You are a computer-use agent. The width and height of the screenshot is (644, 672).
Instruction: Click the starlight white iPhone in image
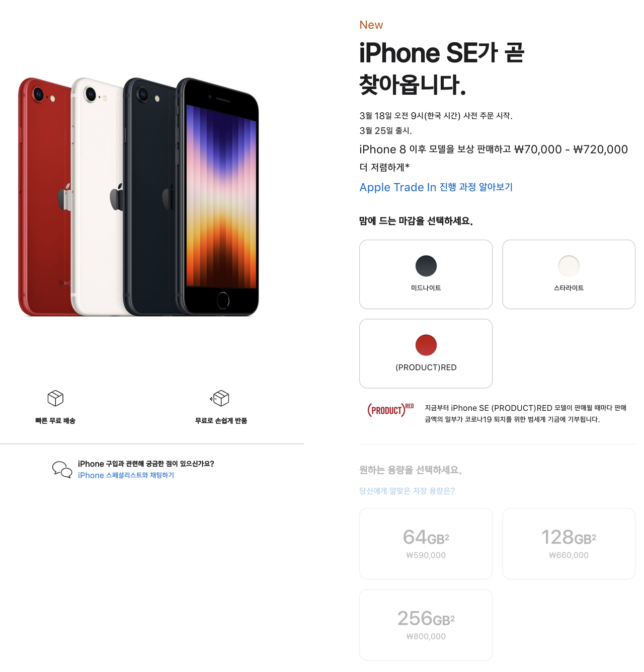(98, 196)
